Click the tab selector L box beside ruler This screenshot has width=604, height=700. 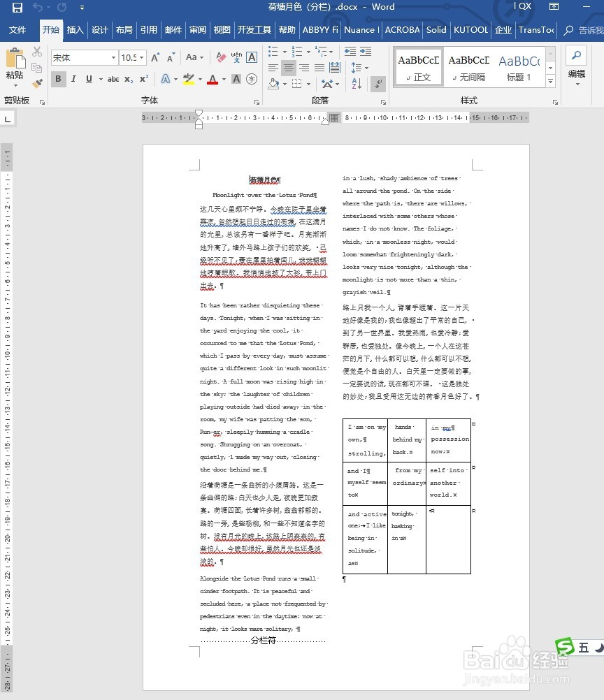coord(8,119)
